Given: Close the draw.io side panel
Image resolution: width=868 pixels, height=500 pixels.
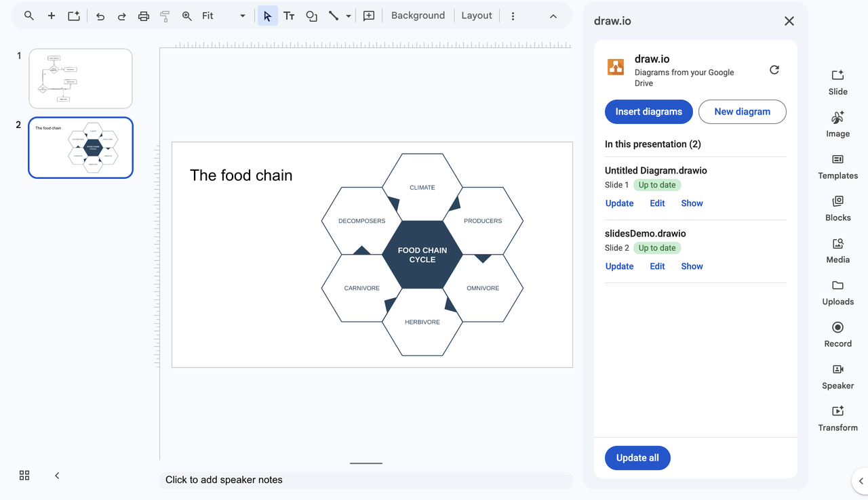Looking at the screenshot, I should (x=789, y=21).
